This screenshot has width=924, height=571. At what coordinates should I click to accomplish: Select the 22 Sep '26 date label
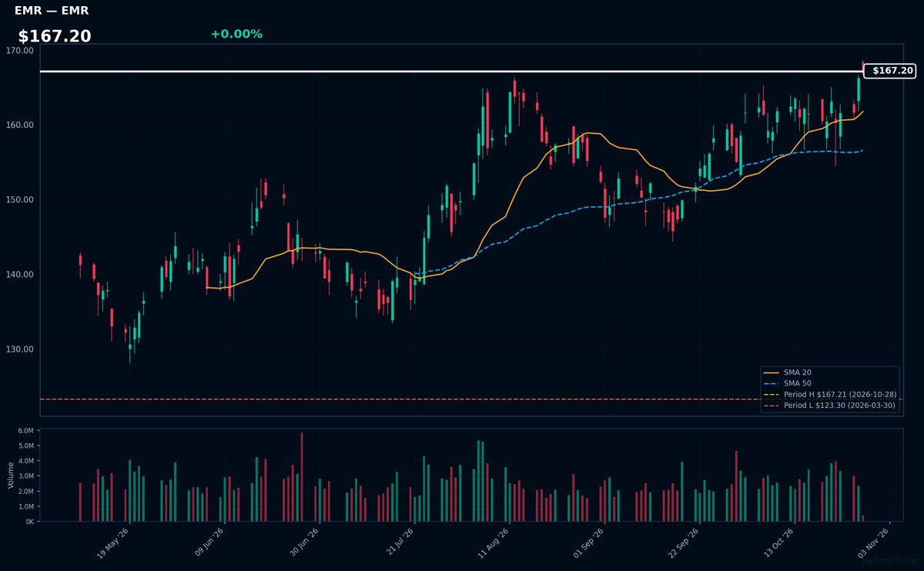pos(685,543)
